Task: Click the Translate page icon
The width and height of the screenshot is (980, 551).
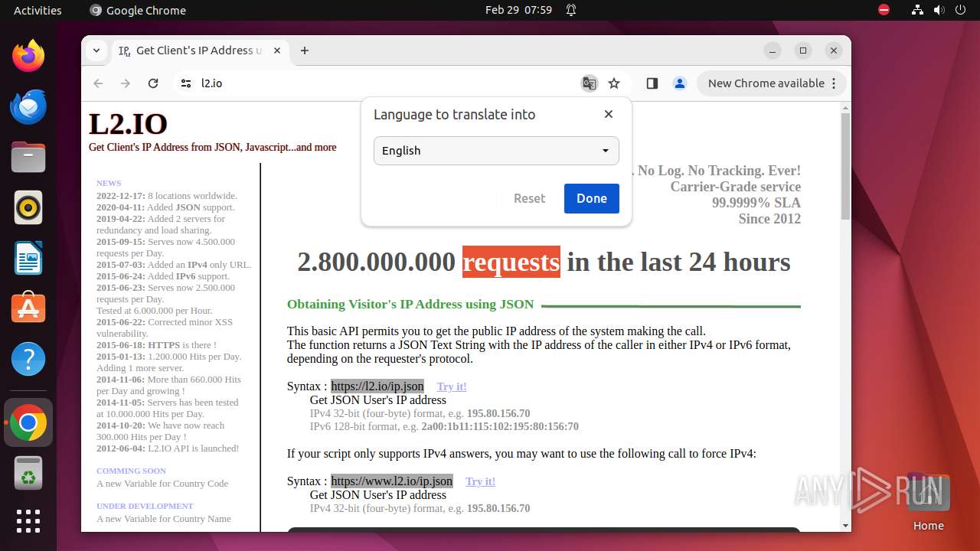Action: (x=589, y=83)
